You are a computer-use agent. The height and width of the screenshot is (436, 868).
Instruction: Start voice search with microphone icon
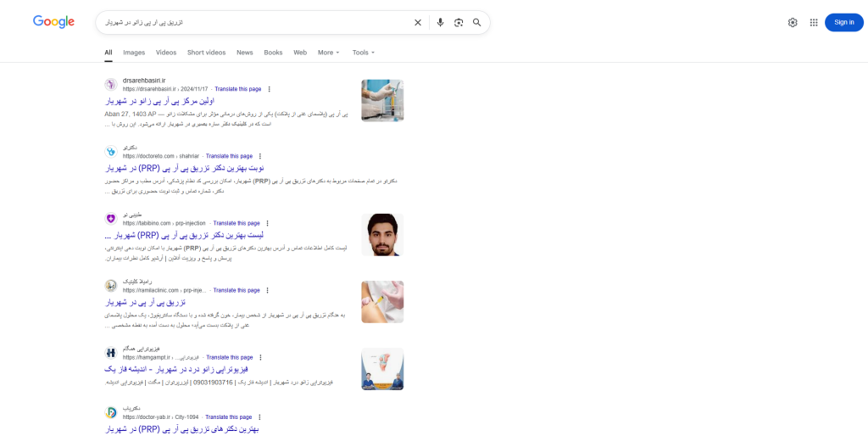(440, 23)
